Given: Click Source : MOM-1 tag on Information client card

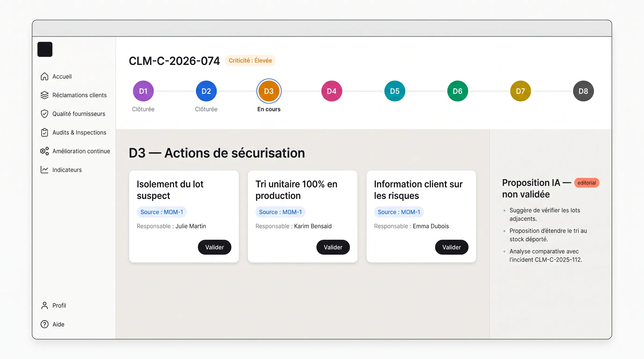Looking at the screenshot, I should pos(399,212).
